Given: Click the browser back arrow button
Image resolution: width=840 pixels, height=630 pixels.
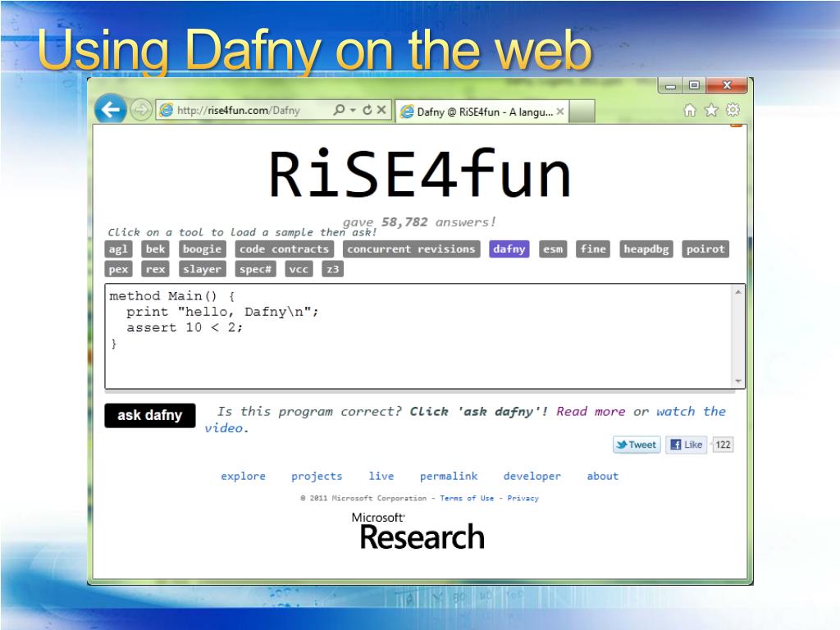Looking at the screenshot, I should 111,110.
